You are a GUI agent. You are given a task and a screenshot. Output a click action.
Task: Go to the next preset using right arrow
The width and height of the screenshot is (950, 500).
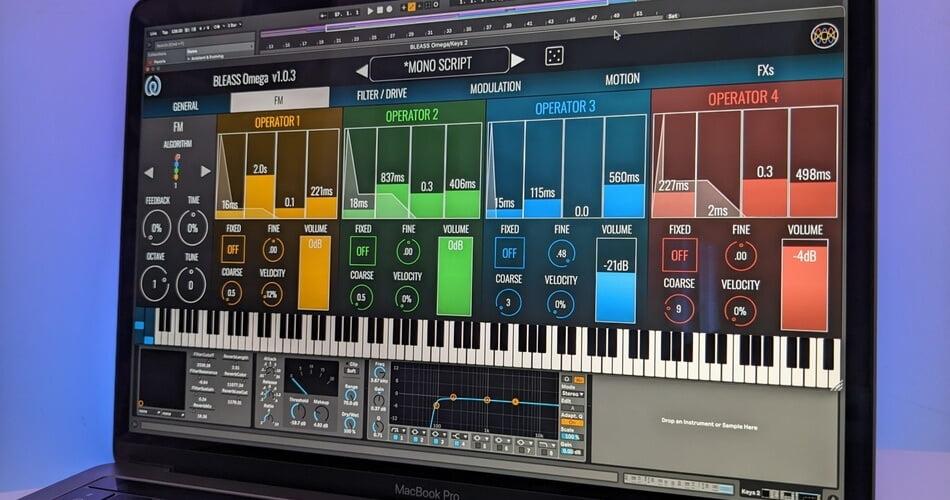point(517,60)
